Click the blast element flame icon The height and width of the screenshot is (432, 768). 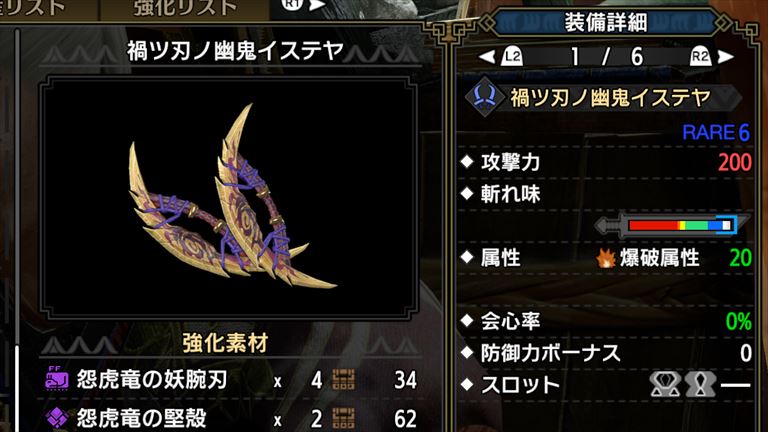coord(605,258)
